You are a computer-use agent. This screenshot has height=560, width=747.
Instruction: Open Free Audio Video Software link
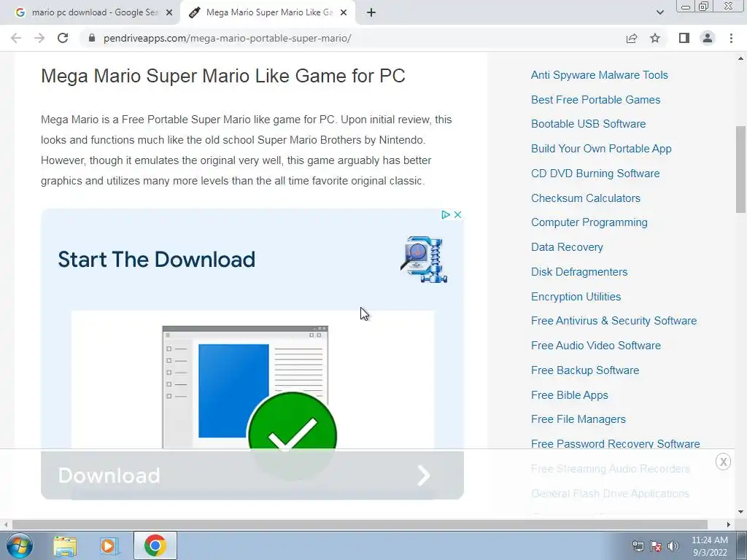[x=596, y=345]
